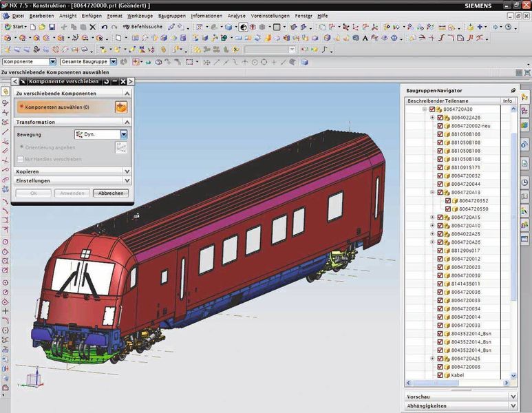The image size is (532, 413).
Task: Open the Gesamte Baugruppe scope dropdown
Action: 114,62
